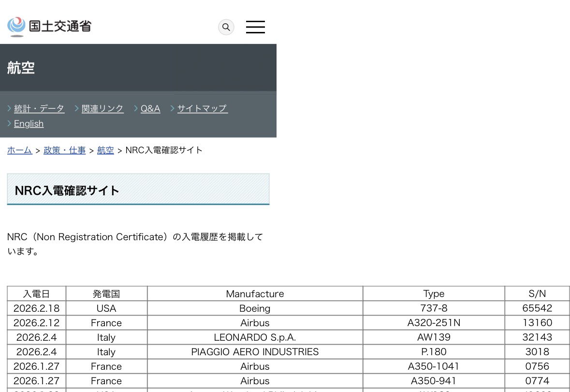Go to 政策・仕事 breadcrumb
Image resolution: width=570 pixels, height=392 pixels.
[x=65, y=150]
